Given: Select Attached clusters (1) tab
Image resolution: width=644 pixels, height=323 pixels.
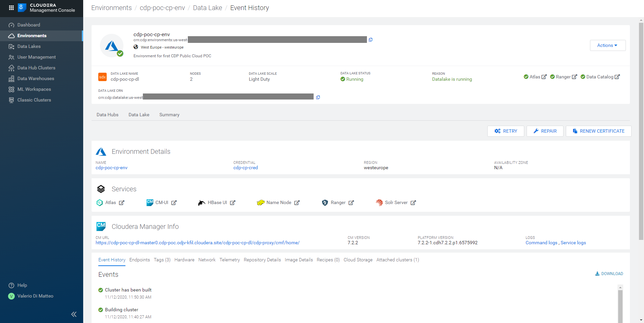Looking at the screenshot, I should point(397,260).
